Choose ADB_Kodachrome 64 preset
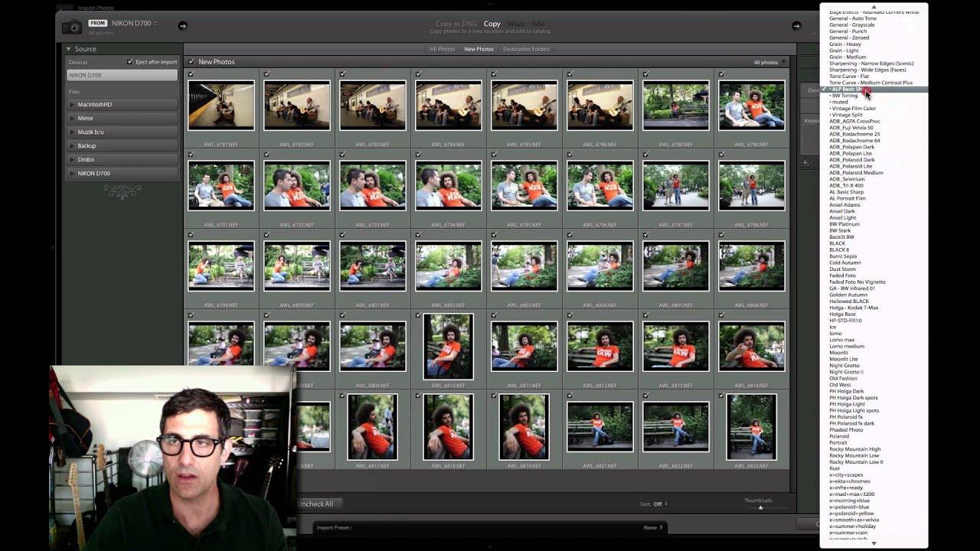 854,141
